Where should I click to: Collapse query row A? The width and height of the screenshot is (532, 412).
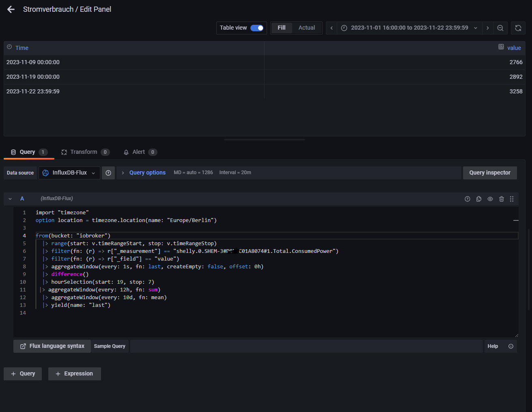click(10, 199)
